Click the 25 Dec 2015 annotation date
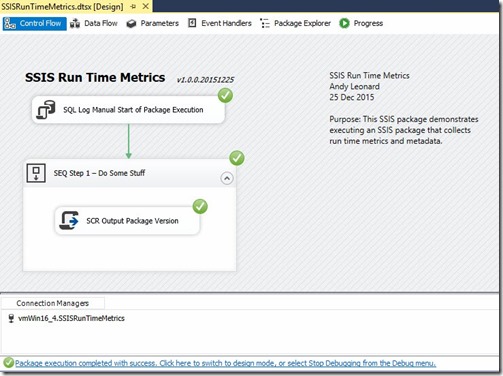The height and width of the screenshot is (376, 503). 352,97
